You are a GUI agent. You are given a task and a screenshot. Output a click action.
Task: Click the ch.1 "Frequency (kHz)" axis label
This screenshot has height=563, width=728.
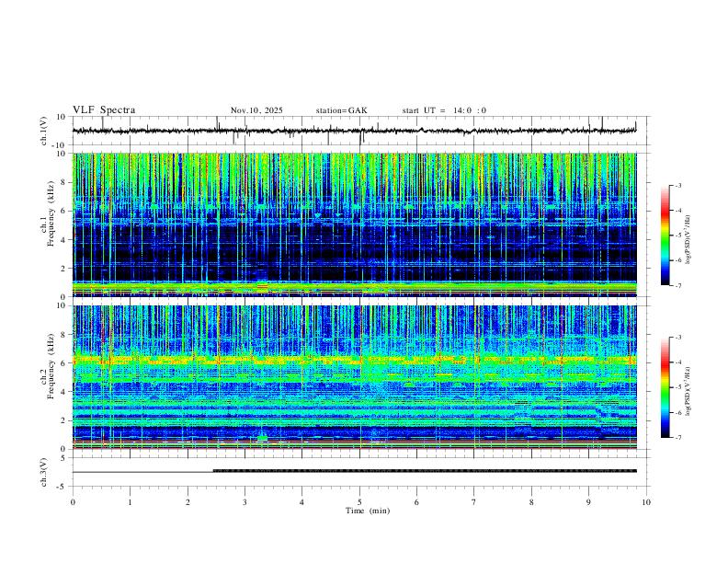click(51, 213)
